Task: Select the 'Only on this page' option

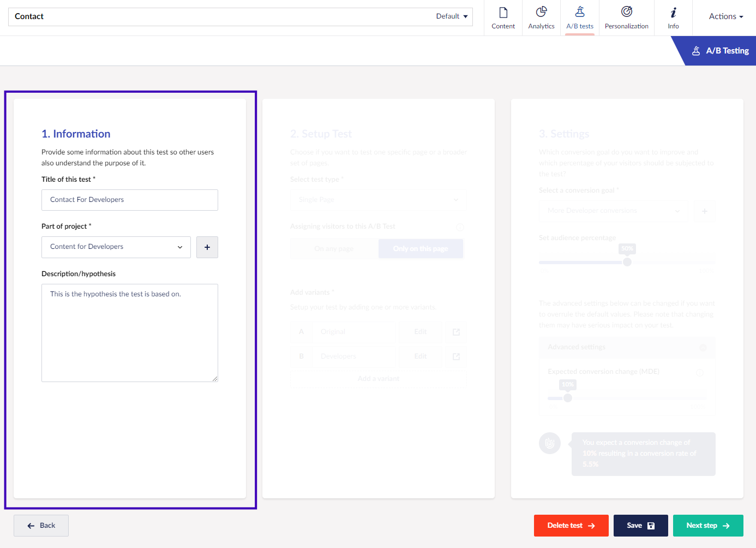Action: 421,249
